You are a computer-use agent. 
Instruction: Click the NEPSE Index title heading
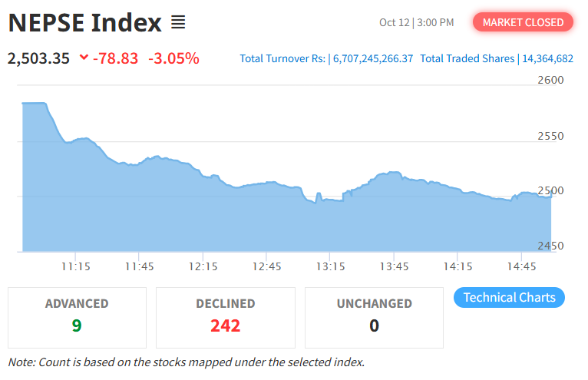click(84, 23)
